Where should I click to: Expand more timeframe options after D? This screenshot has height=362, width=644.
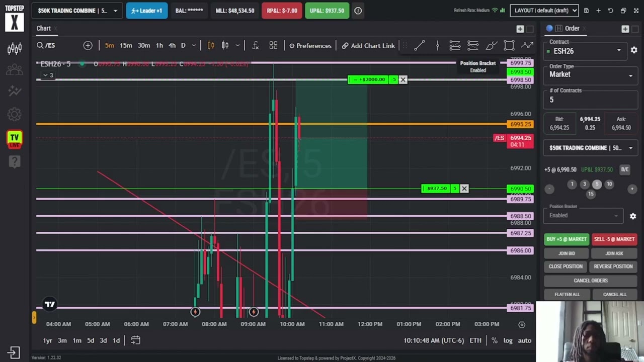click(x=193, y=46)
